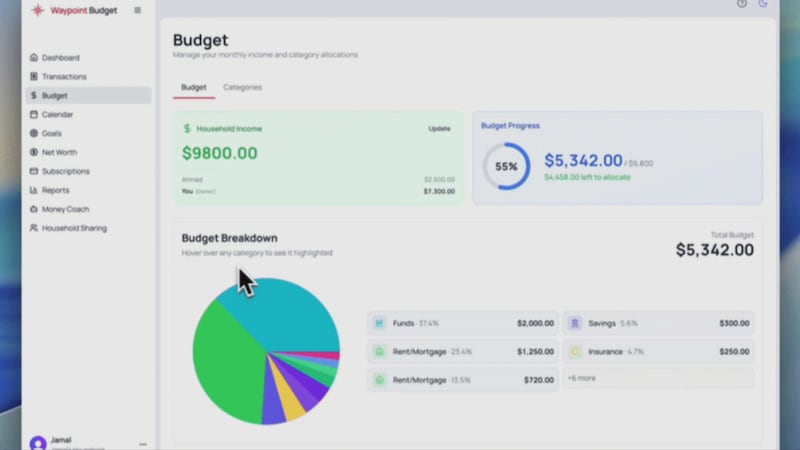Toggle dark mode with the moon icon
Image resolution: width=800 pixels, height=450 pixels.
click(x=763, y=4)
